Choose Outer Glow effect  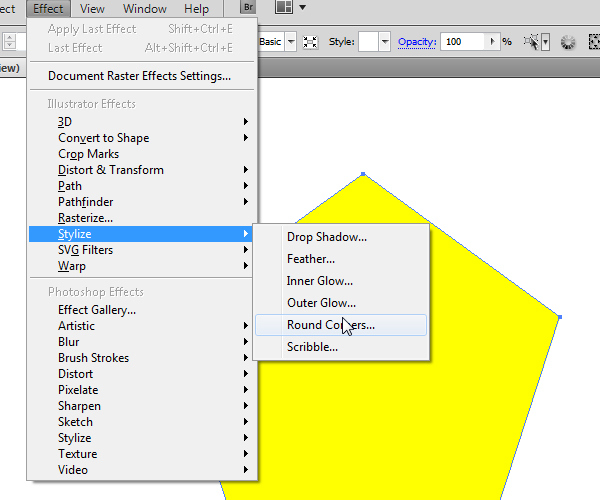341,303
